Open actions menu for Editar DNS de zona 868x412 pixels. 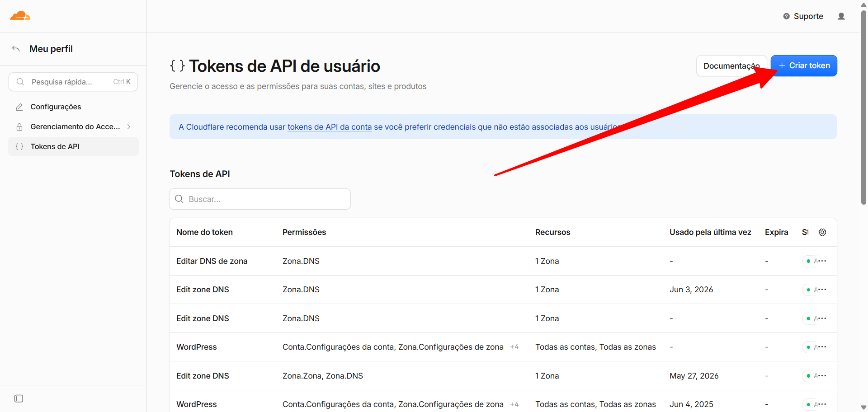tap(823, 261)
